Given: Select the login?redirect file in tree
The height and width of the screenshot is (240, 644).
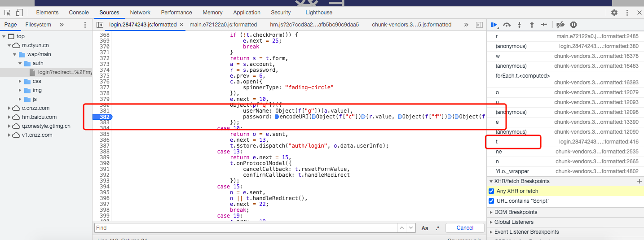Looking at the screenshot, I should coord(65,72).
